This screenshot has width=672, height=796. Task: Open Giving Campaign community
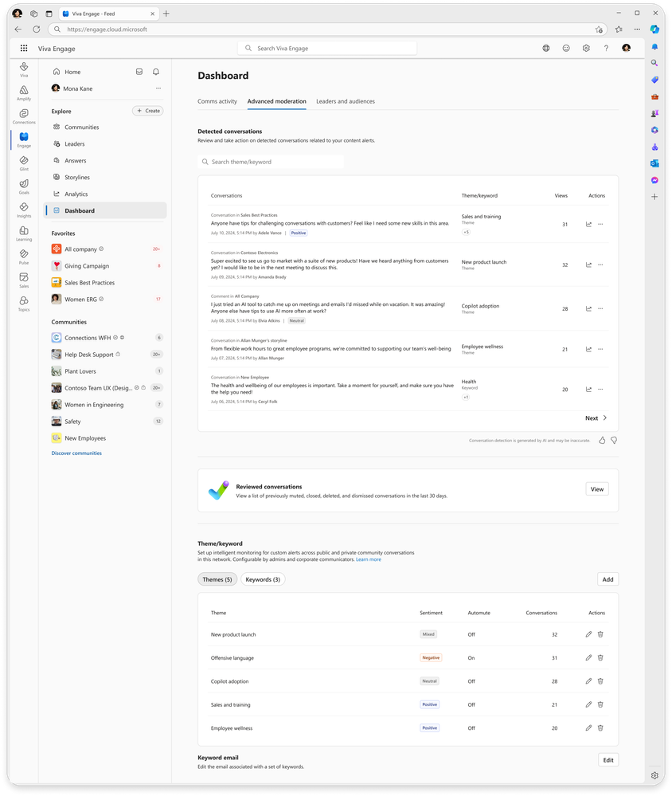(x=105, y=266)
